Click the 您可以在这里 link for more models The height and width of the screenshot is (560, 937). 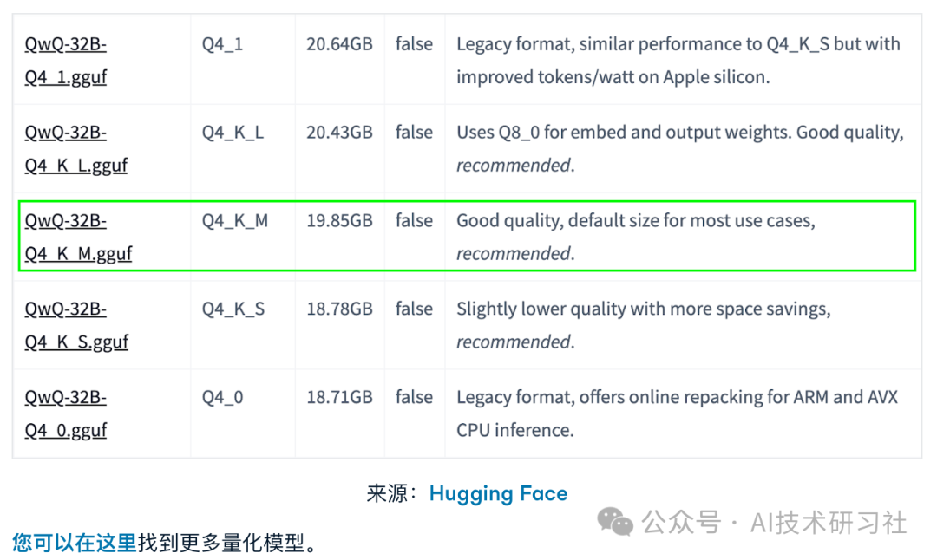[75, 544]
